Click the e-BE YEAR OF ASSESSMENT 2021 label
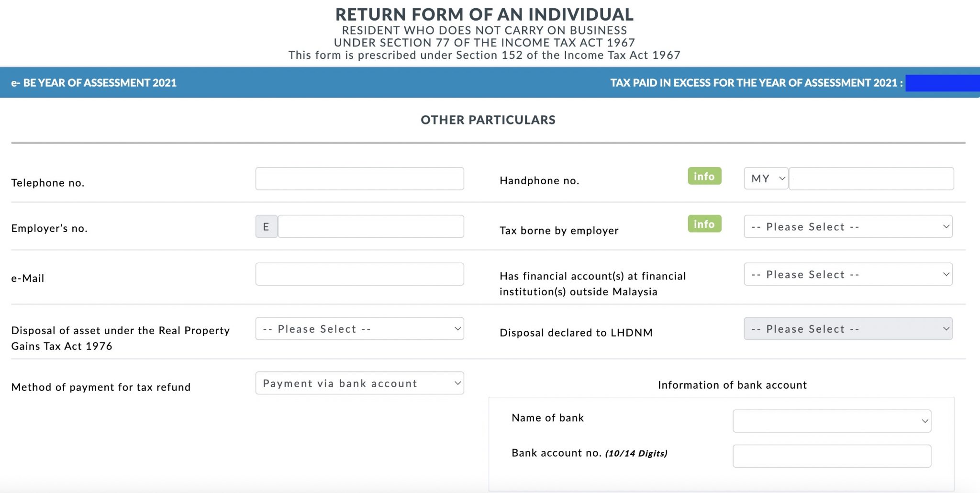980x493 pixels. pyautogui.click(x=94, y=83)
